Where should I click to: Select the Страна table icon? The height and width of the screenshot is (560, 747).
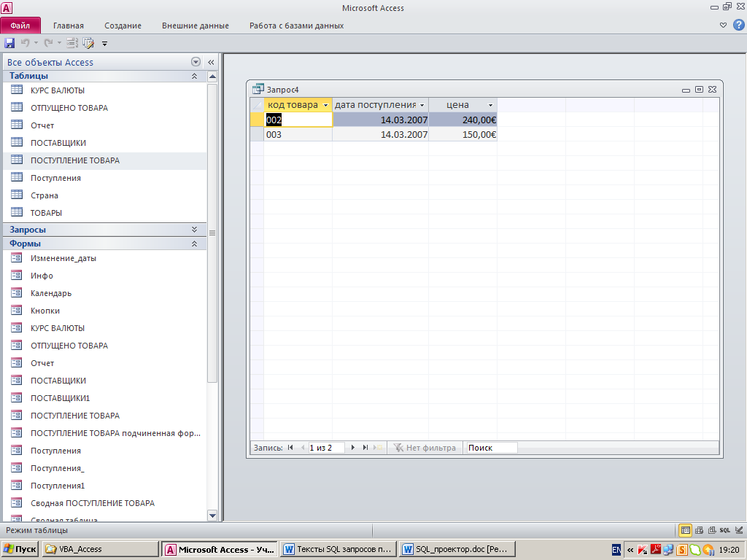coord(17,195)
